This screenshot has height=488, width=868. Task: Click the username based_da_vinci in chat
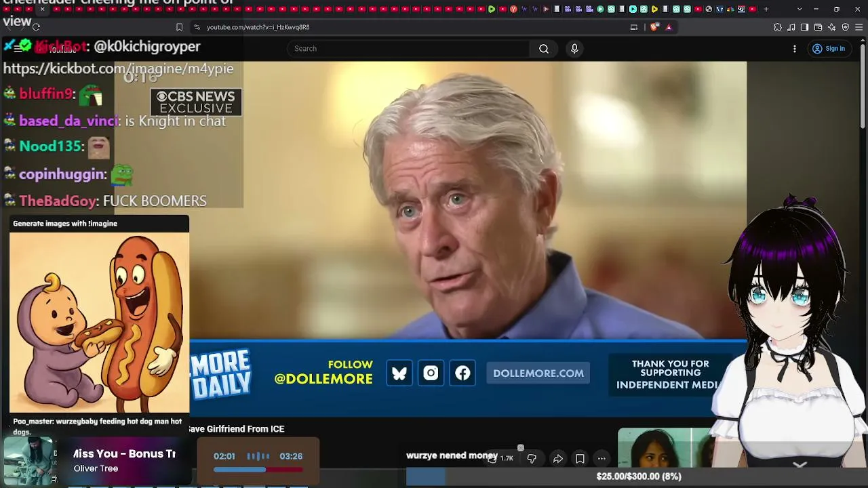(69, 121)
